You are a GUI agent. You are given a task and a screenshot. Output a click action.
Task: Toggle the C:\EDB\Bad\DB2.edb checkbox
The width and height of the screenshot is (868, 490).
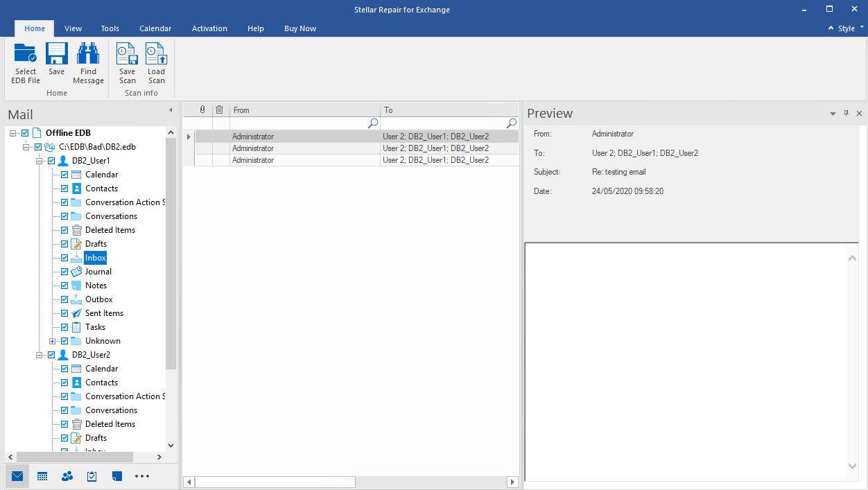38,147
